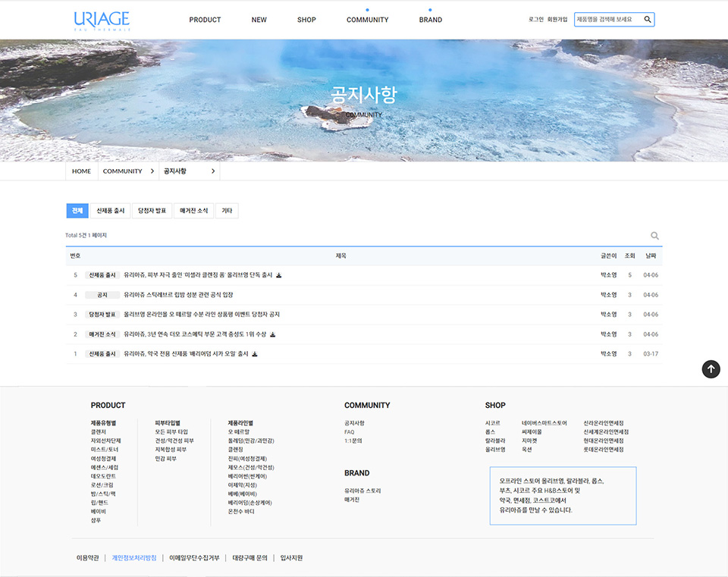Click 미스트/토너 in the footer product list
This screenshot has height=577, width=728.
point(105,450)
